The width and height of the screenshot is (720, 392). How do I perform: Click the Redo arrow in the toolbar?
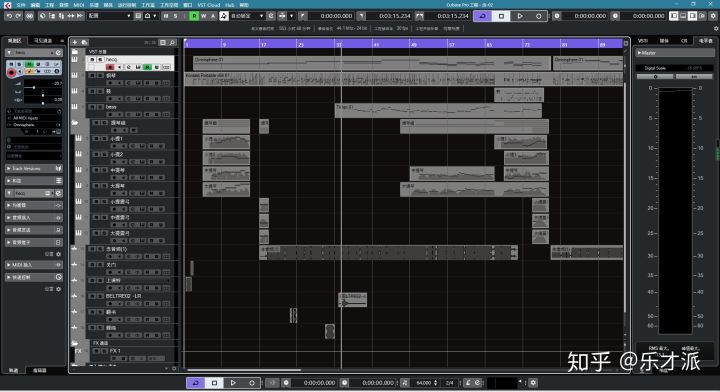coord(19,16)
